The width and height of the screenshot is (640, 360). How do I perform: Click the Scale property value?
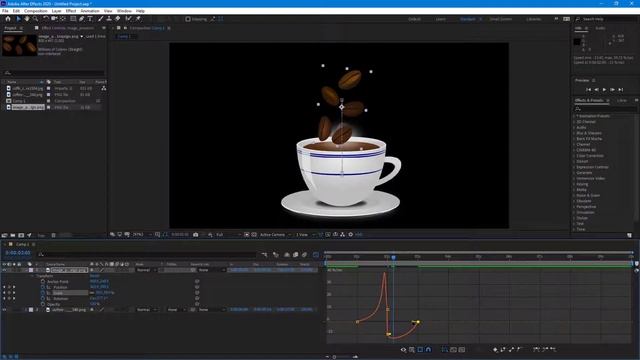pyautogui.click(x=105, y=293)
